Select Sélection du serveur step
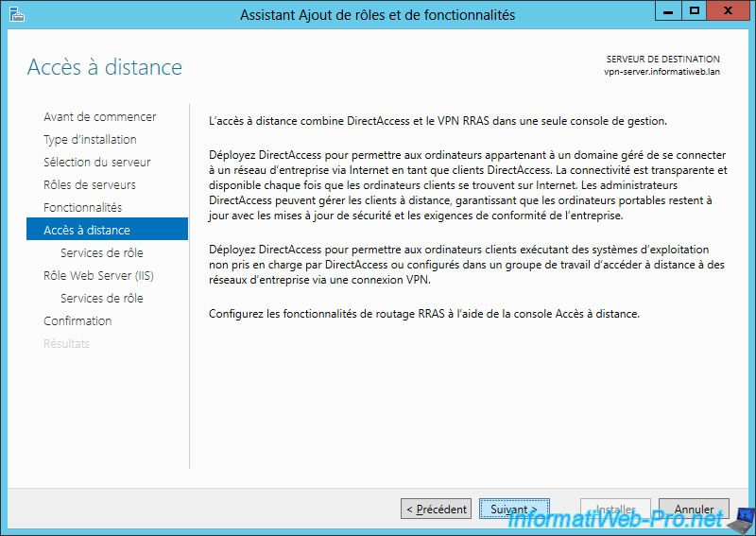 (97, 162)
